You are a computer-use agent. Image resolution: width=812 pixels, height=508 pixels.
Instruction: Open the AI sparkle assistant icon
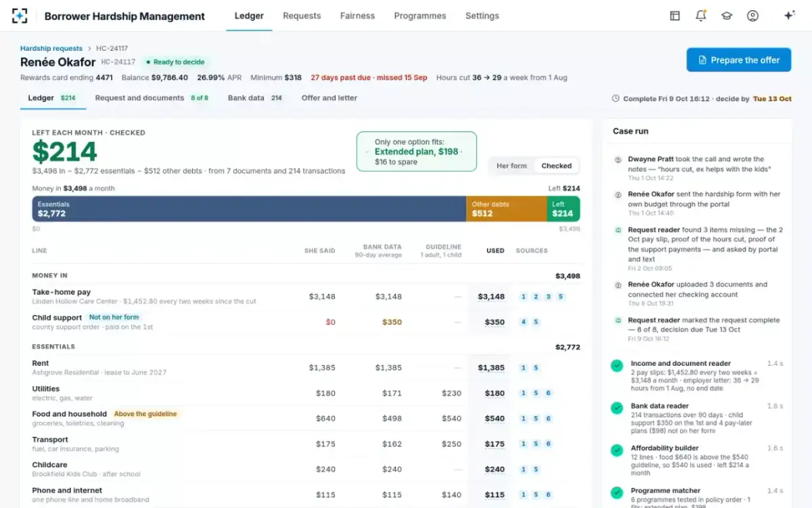(789, 16)
